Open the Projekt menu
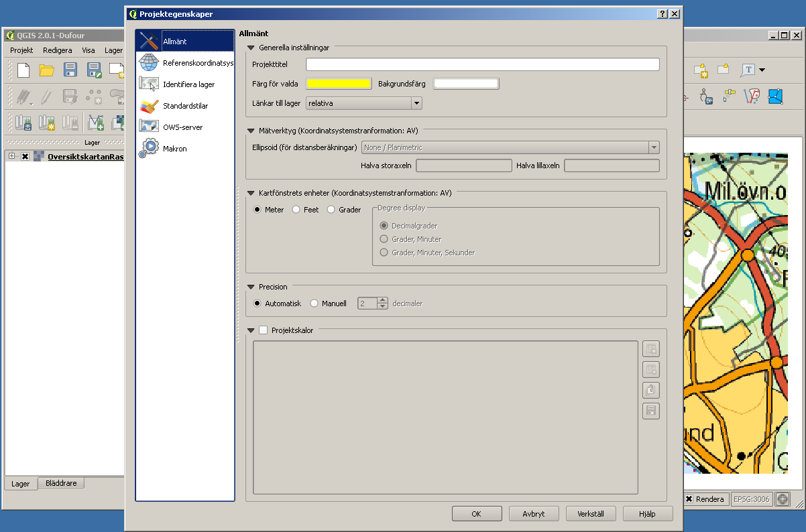This screenshot has height=532, width=806. 21,50
